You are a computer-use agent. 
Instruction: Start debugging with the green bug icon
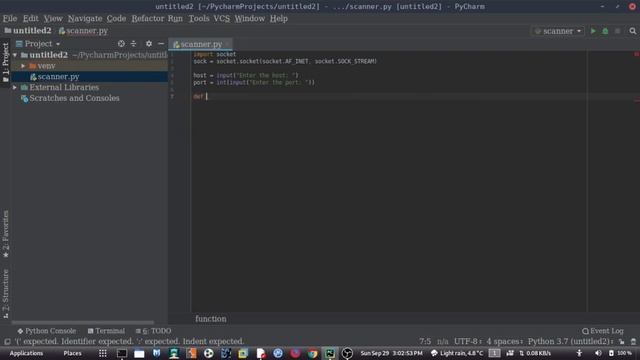[x=605, y=31]
